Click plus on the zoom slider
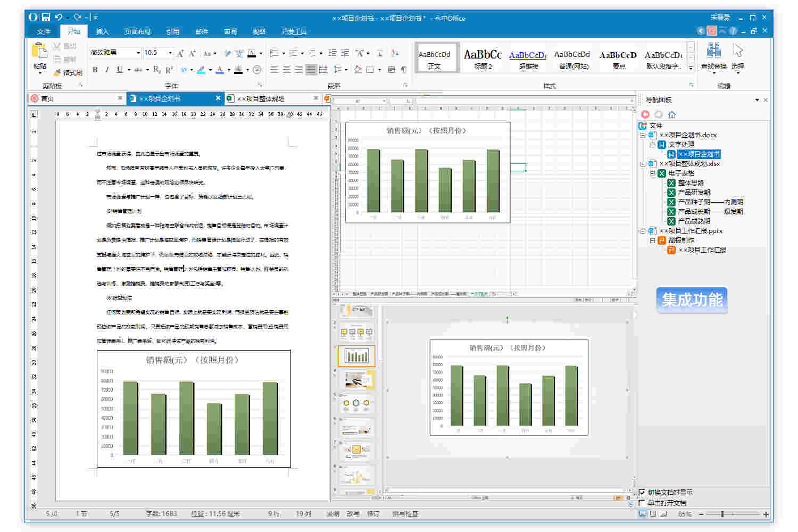 point(765,514)
